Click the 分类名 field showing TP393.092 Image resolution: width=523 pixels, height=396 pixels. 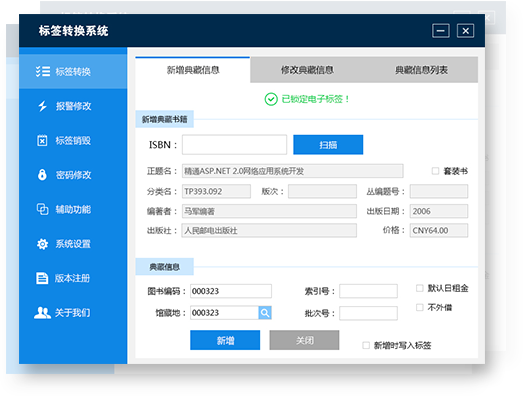point(216,191)
